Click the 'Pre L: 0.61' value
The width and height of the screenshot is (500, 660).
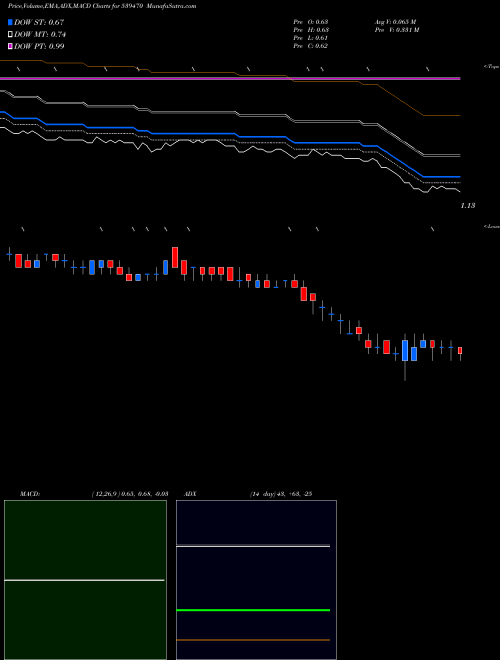(x=311, y=38)
